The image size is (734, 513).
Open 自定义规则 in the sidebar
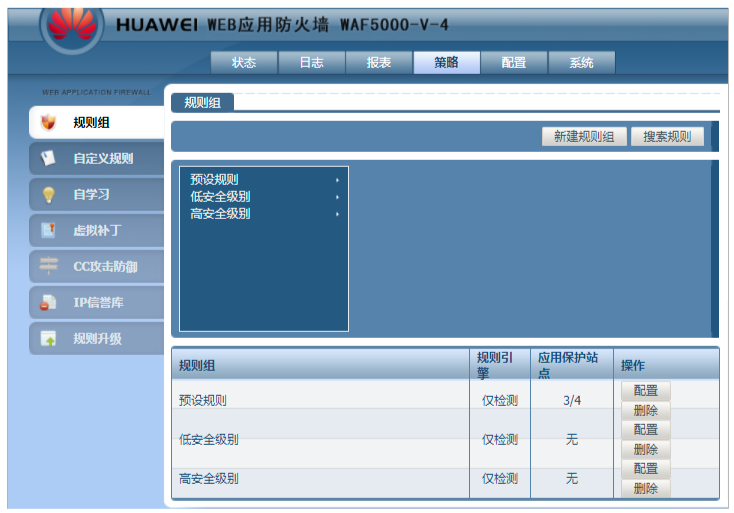(97, 158)
